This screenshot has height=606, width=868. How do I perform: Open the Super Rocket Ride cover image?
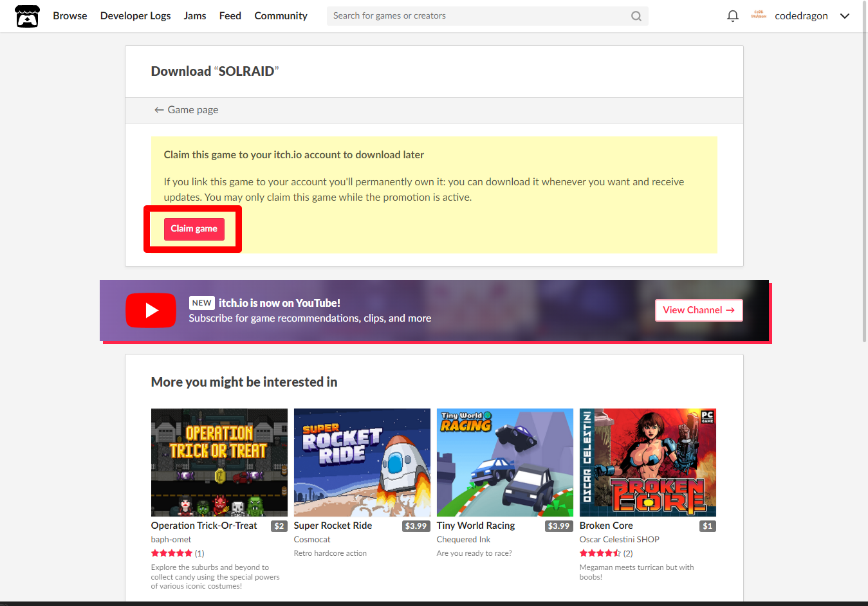362,463
